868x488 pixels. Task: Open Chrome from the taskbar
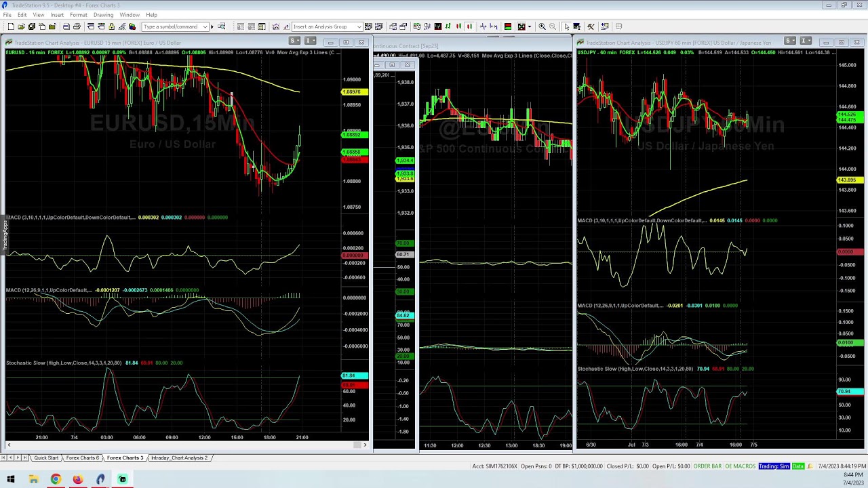[x=56, y=480]
